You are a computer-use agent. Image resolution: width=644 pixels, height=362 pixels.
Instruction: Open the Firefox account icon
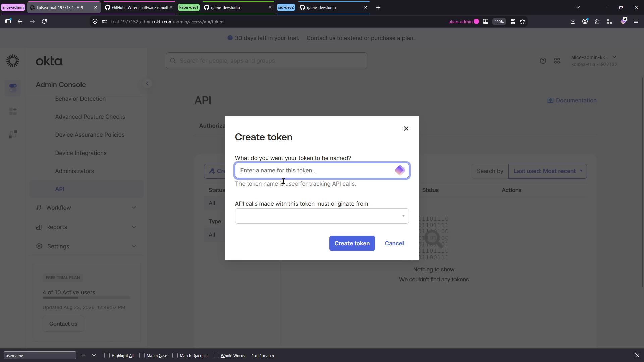pos(585,21)
